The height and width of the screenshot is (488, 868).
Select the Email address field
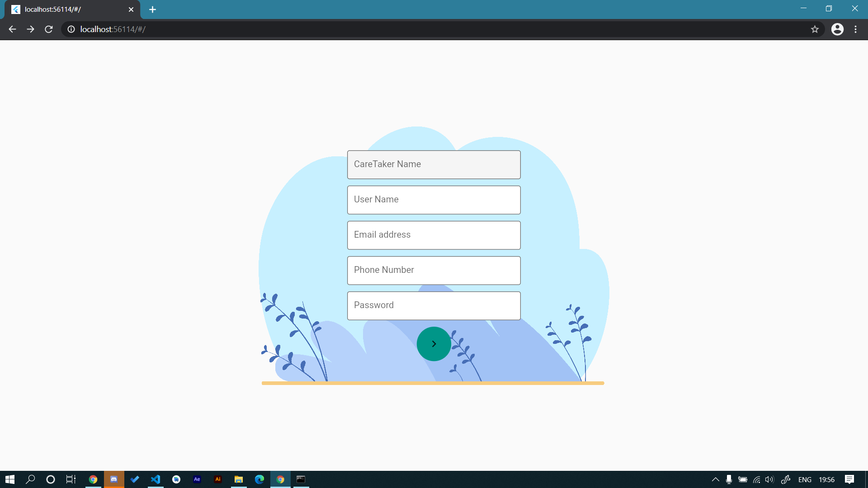click(434, 235)
